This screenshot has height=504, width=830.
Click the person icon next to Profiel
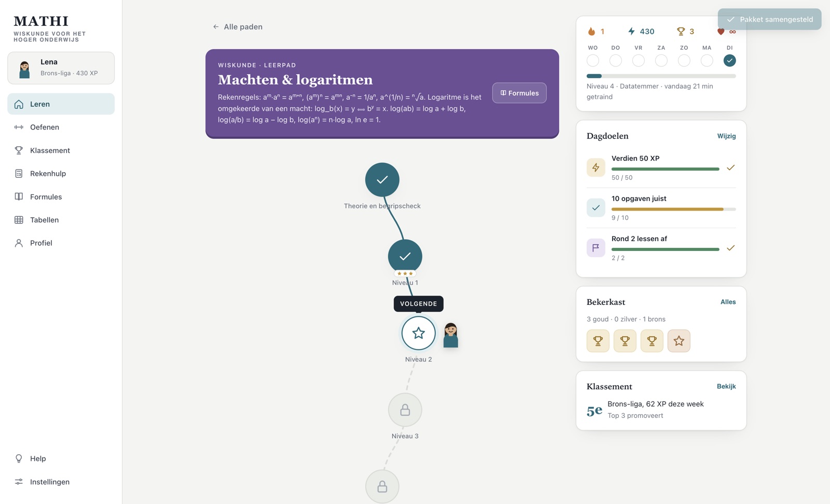19,243
